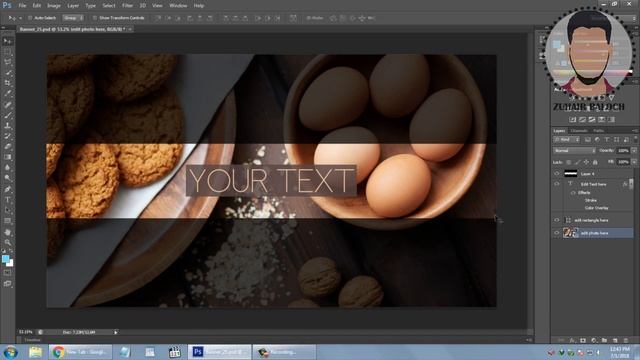Select the Eraser tool

[x=7, y=147]
